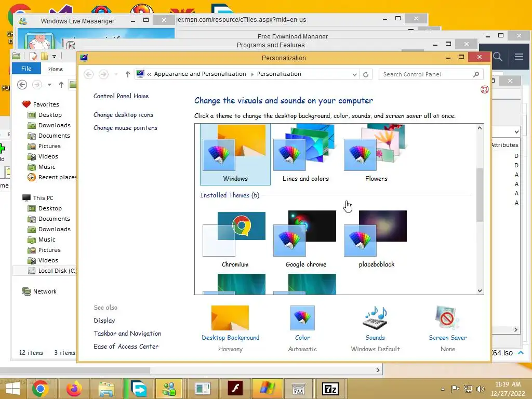Viewport: 532px width, 399px height.
Task: Apply the Google chrome theme
Action: pos(305,239)
